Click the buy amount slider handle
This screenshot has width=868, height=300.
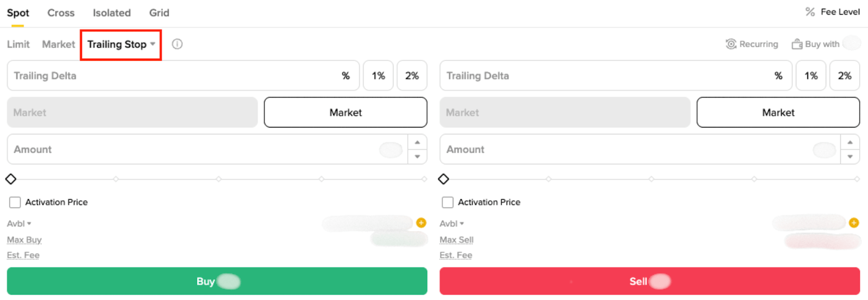11,179
